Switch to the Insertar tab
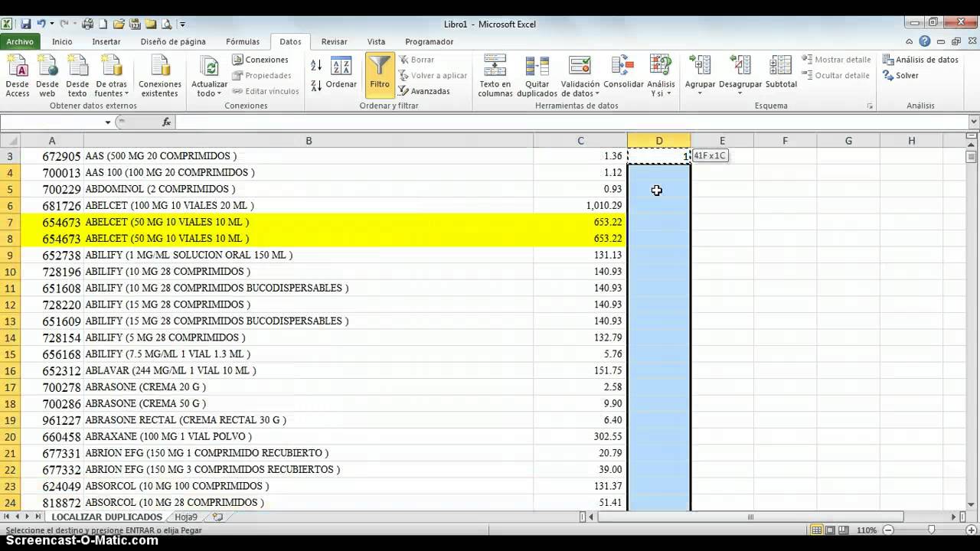980x551 pixels. [x=106, y=42]
